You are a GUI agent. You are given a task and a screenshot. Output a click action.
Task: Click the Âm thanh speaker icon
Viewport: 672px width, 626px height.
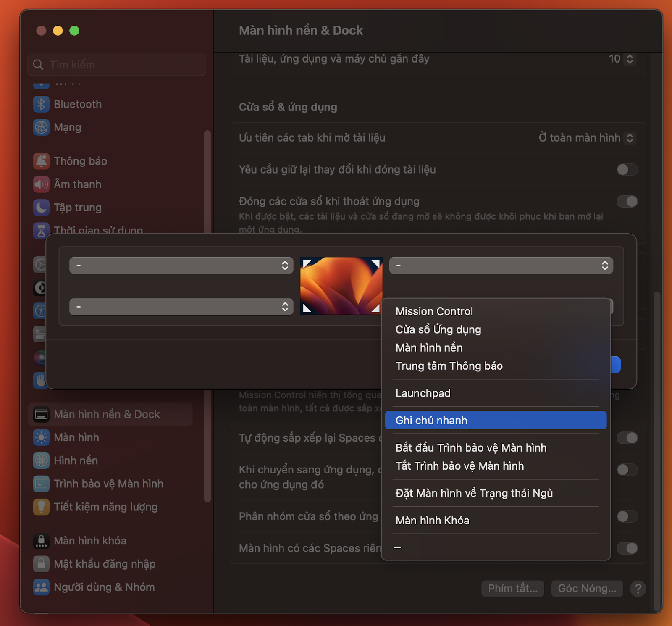pos(41,184)
